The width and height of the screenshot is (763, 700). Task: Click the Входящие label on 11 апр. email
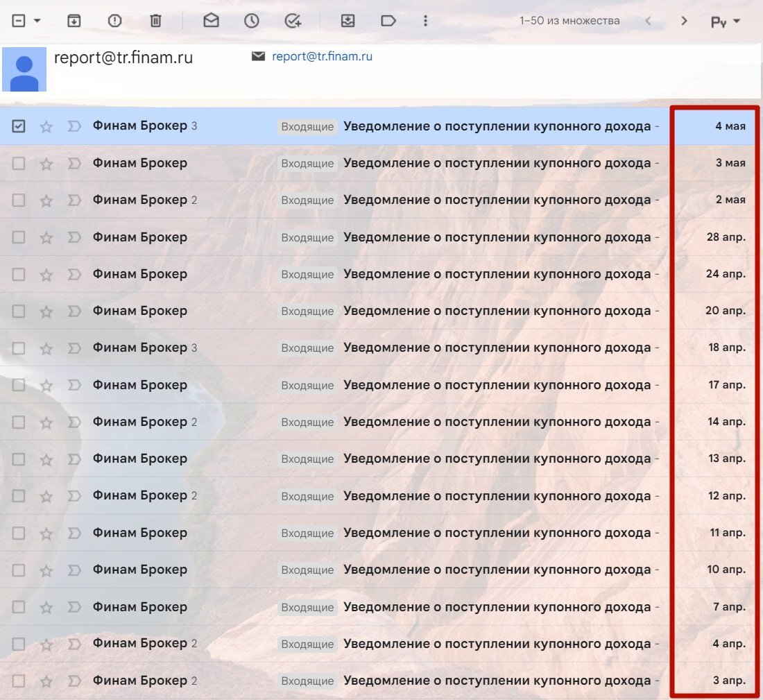coord(307,533)
